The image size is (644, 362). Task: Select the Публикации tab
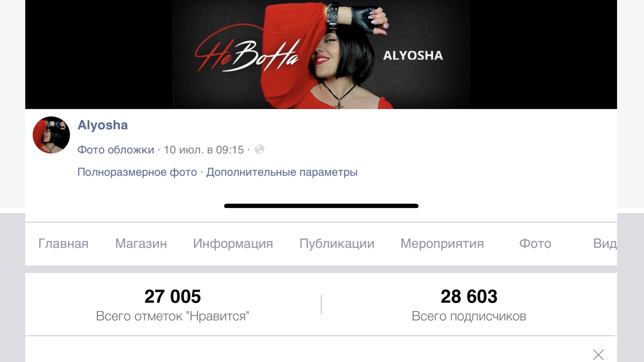coord(337,244)
